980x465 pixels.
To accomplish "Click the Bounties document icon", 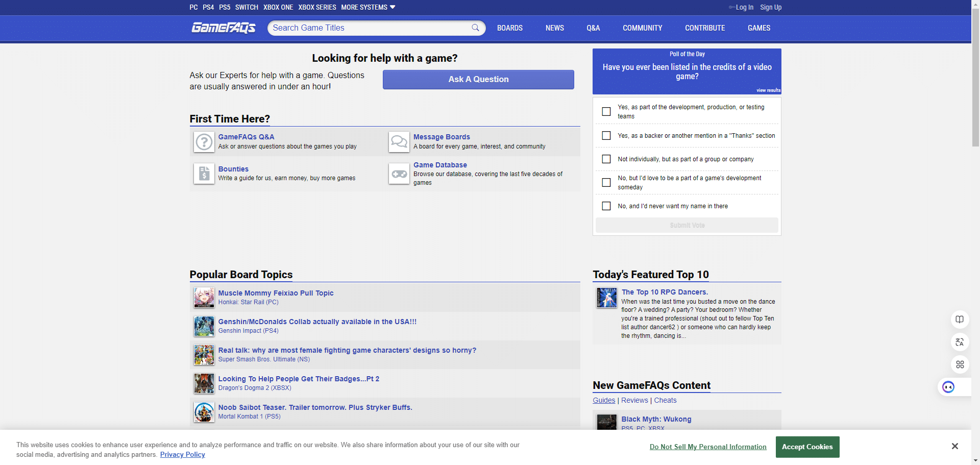I will (204, 174).
